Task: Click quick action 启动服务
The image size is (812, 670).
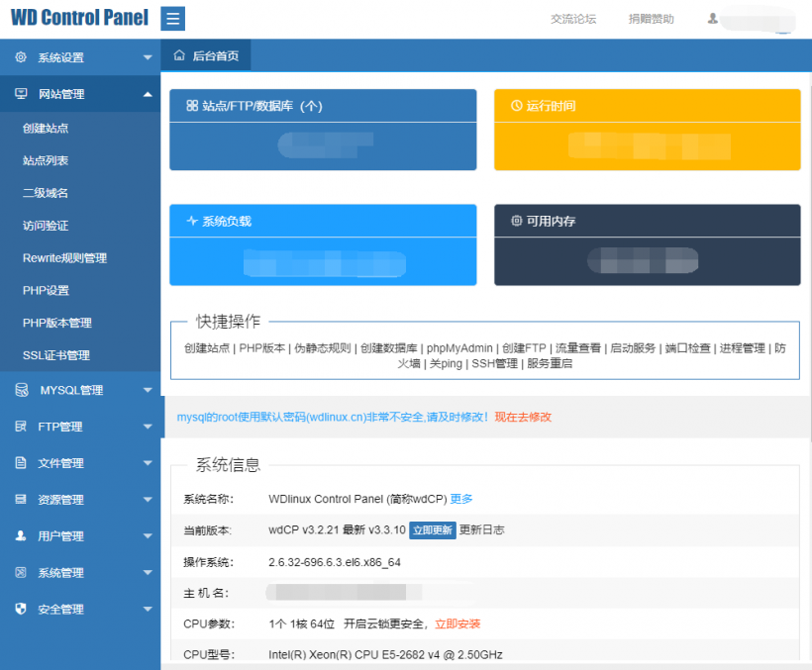Action: 633,348
